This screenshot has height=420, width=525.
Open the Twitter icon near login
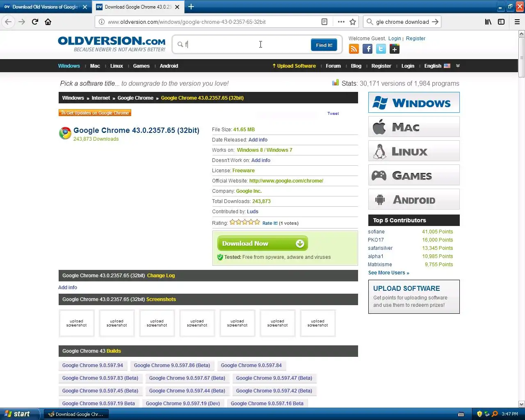pos(381,49)
